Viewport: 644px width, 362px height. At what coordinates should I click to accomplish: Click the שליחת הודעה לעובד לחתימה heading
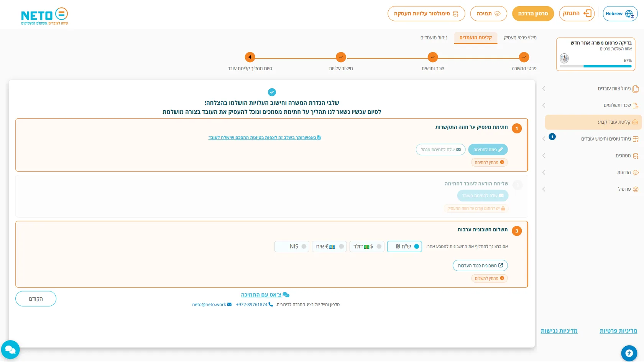(x=476, y=183)
